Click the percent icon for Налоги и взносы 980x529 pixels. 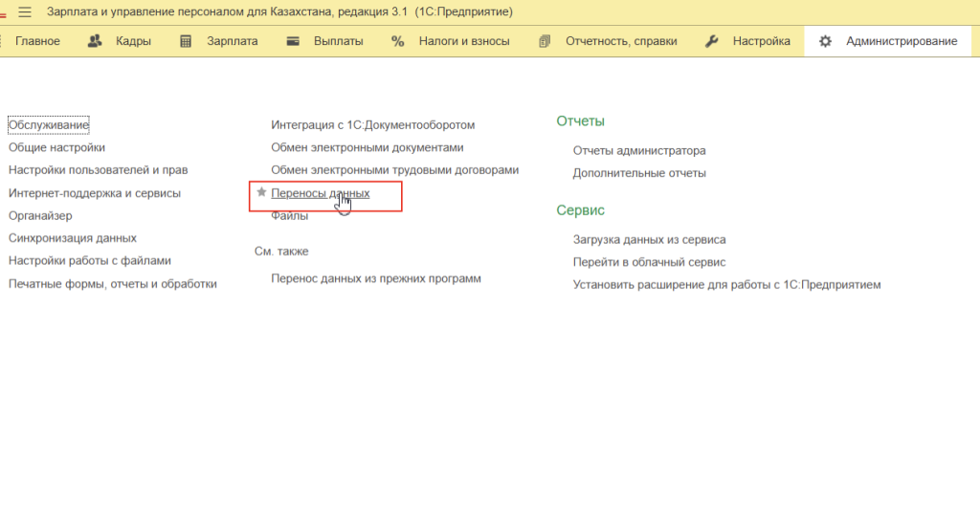click(398, 41)
